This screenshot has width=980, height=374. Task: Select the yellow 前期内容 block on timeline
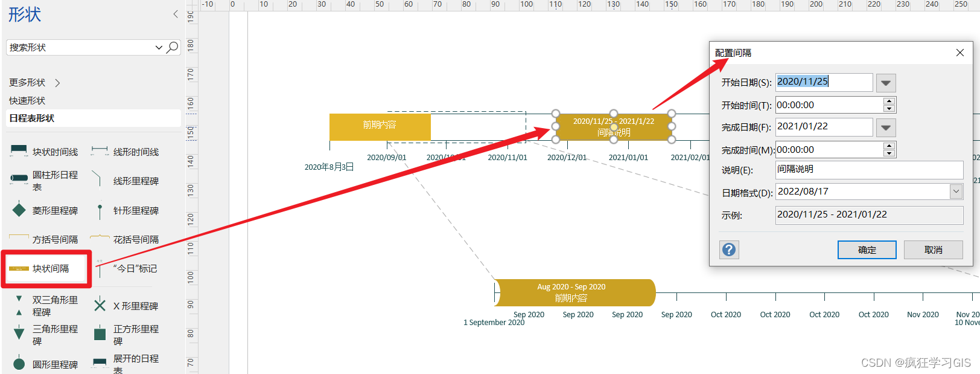coord(380,127)
